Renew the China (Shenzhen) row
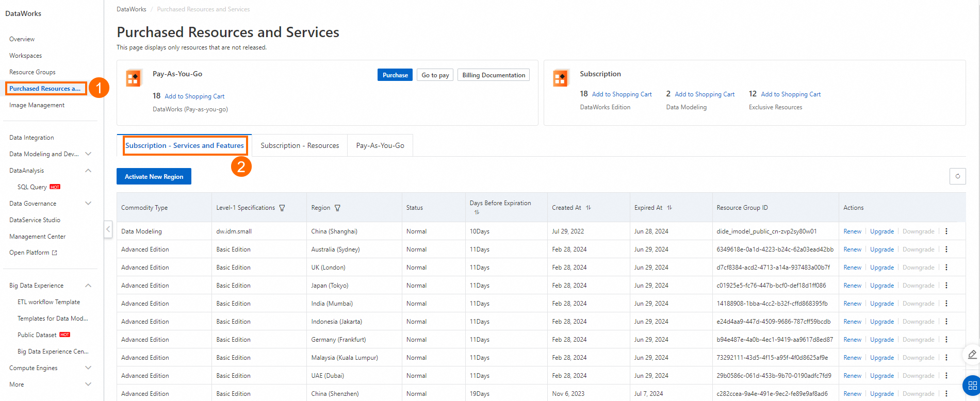980x401 pixels. 852,394
